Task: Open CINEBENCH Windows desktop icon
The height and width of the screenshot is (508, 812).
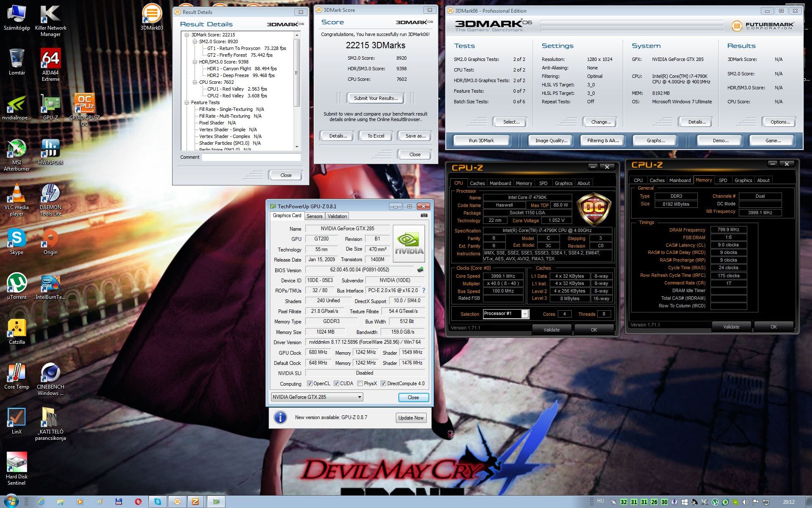Action: (x=50, y=379)
